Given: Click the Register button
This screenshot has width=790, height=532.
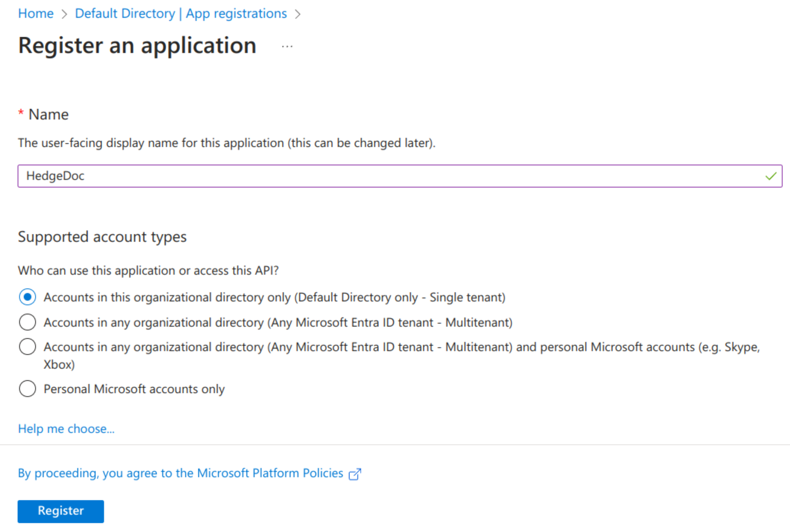Looking at the screenshot, I should click(60, 511).
